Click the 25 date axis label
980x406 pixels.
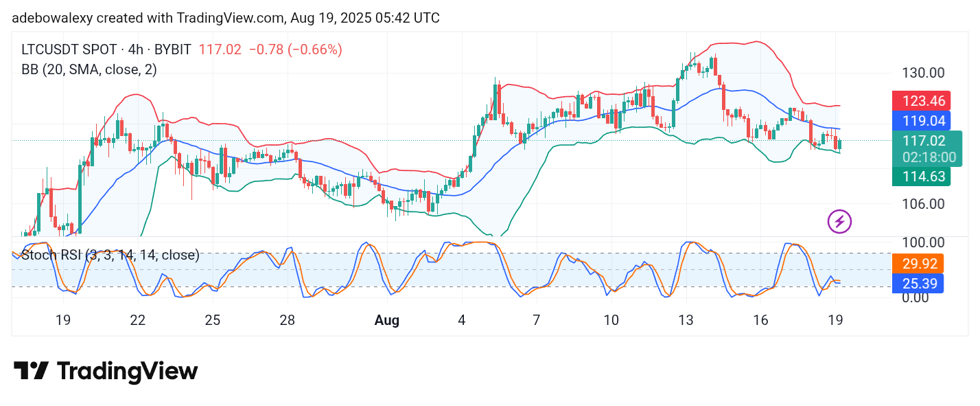pos(213,320)
